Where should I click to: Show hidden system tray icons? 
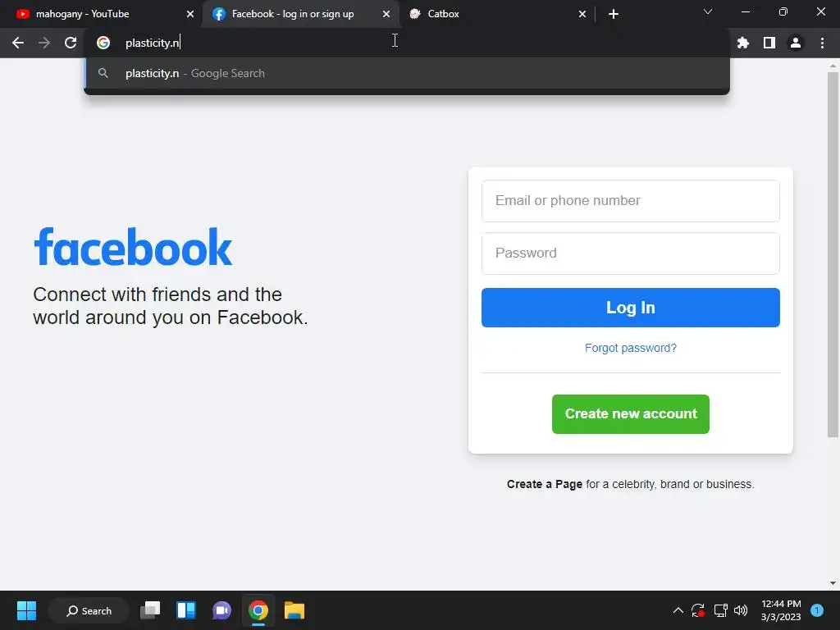click(678, 610)
